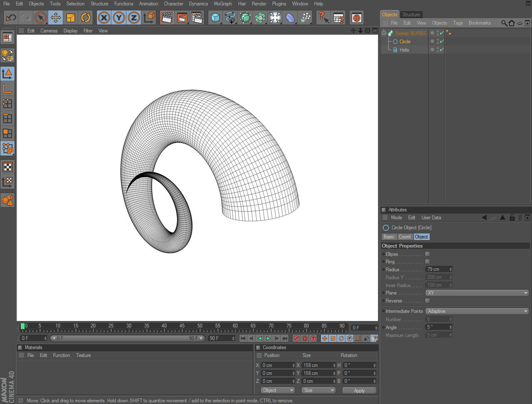Click Render in active view icon

tap(167, 18)
